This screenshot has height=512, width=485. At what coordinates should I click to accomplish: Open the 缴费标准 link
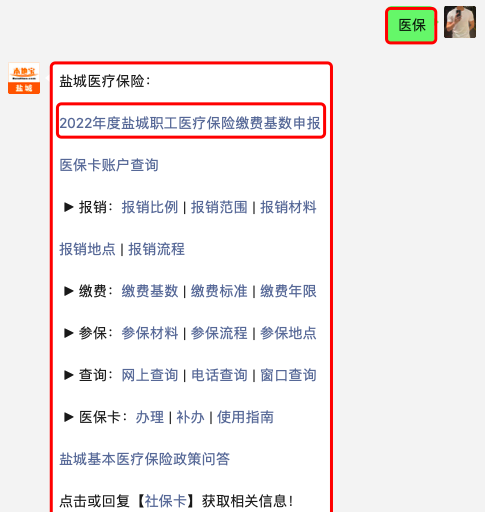[x=219, y=291]
